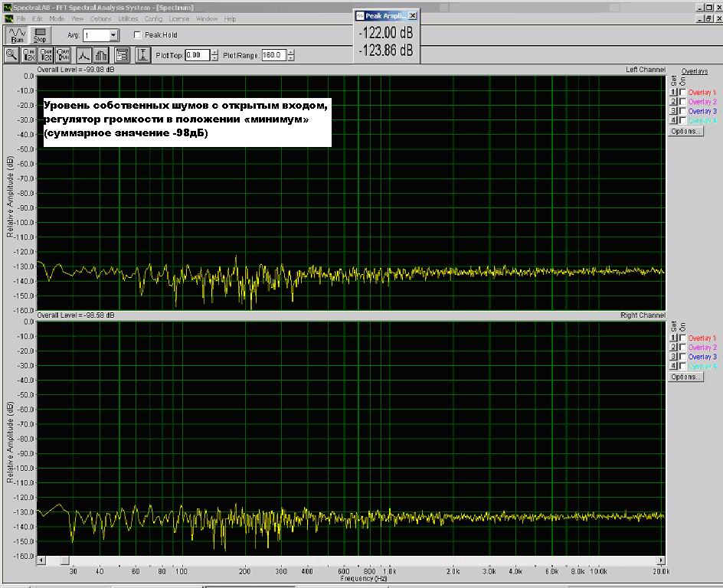
Task: Turn on Overlay 4 for Right Channel
Action: click(683, 366)
